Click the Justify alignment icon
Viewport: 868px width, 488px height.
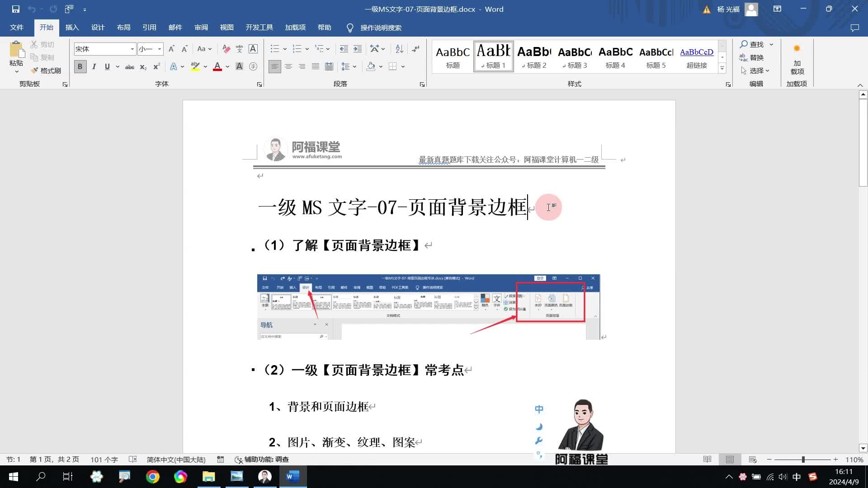click(x=316, y=66)
